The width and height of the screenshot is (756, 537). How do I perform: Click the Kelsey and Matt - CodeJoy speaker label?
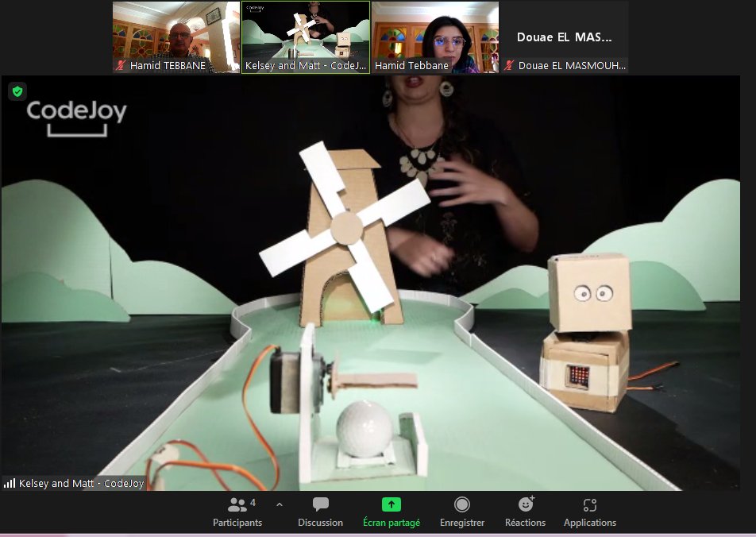[81, 483]
